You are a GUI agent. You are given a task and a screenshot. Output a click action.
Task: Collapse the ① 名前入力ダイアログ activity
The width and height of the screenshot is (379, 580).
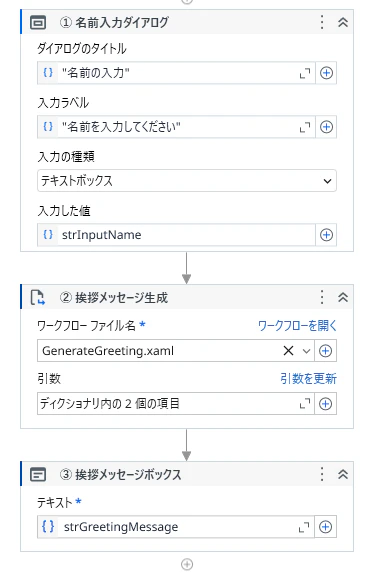pyautogui.click(x=343, y=23)
